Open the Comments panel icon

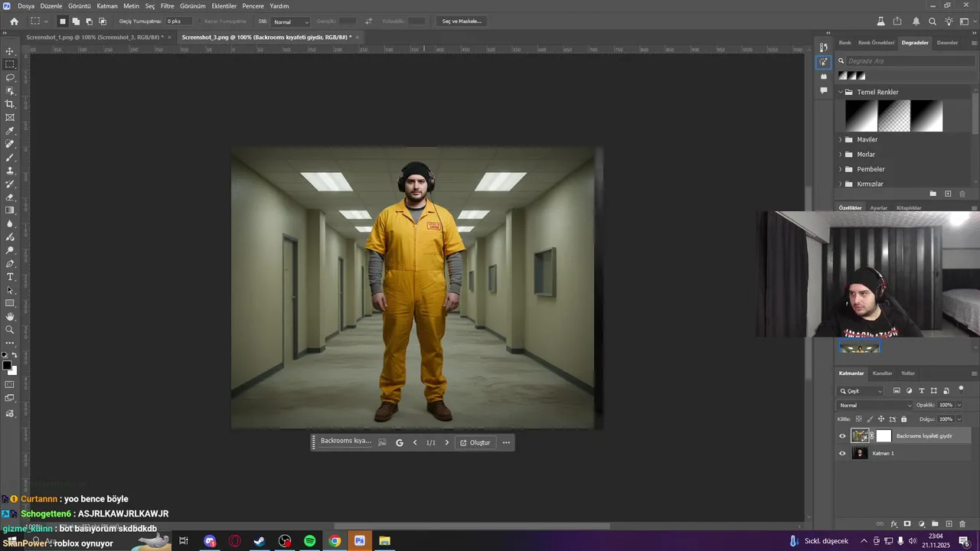824,90
